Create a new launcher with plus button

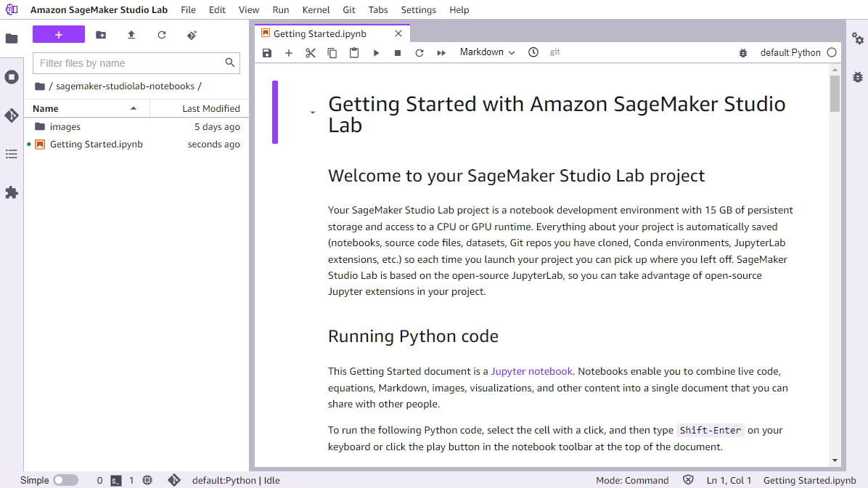click(x=58, y=34)
